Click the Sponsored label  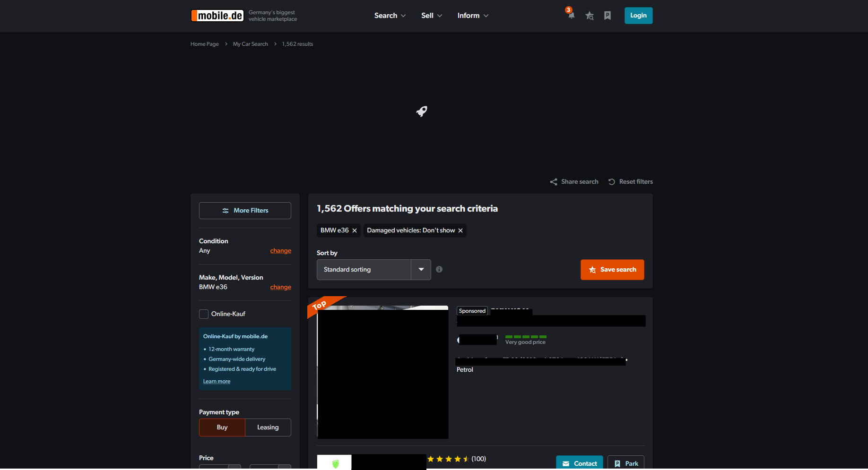472,311
